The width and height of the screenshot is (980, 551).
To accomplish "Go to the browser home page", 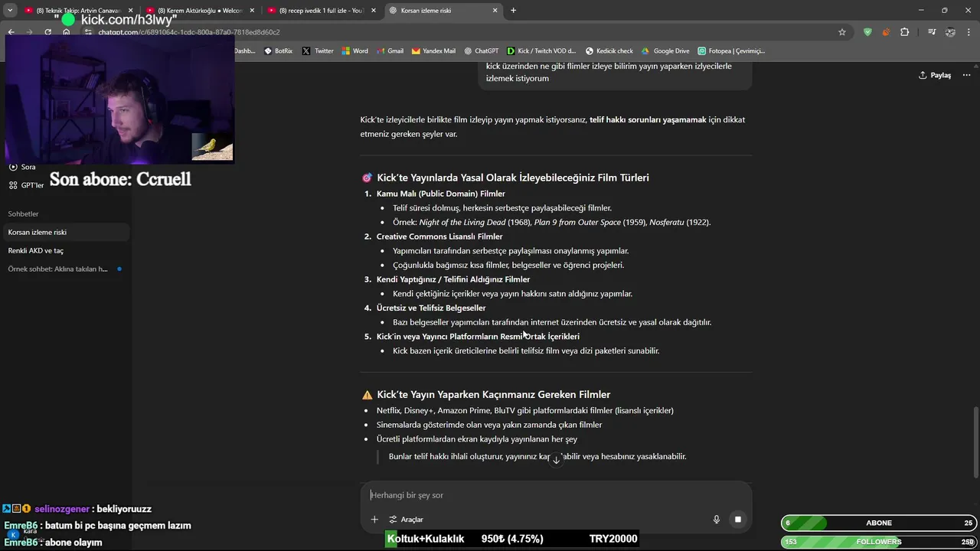I will point(67,32).
